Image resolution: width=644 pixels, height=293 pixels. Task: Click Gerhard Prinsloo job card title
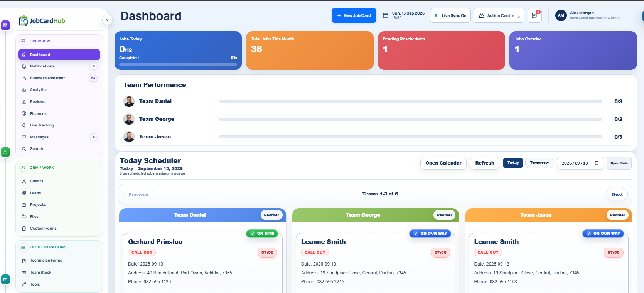point(155,242)
